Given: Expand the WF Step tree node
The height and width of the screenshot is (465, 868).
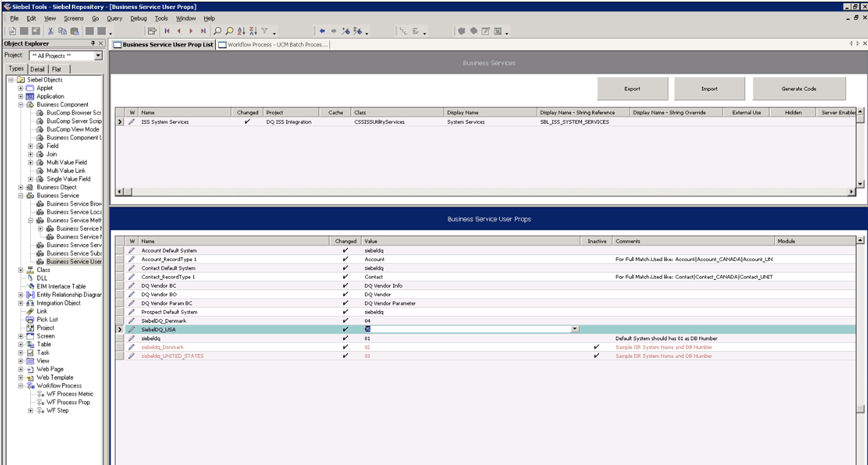Looking at the screenshot, I should pyautogui.click(x=30, y=410).
